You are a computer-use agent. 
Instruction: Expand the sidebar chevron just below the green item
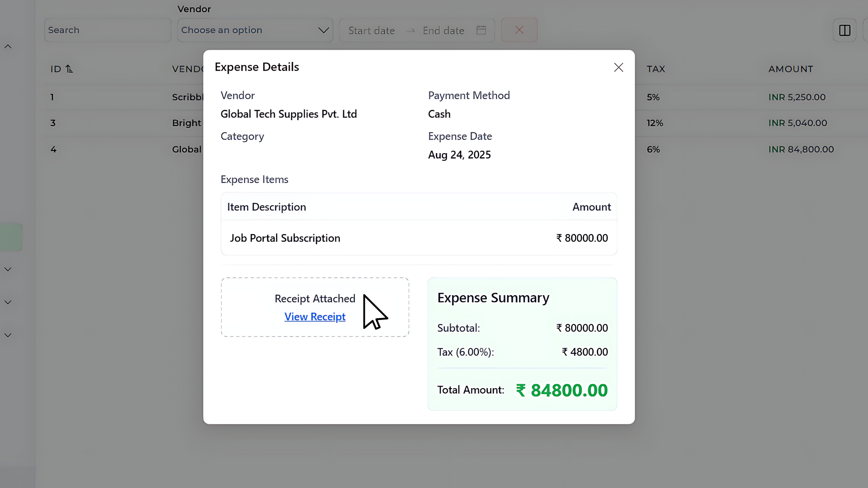click(x=8, y=269)
